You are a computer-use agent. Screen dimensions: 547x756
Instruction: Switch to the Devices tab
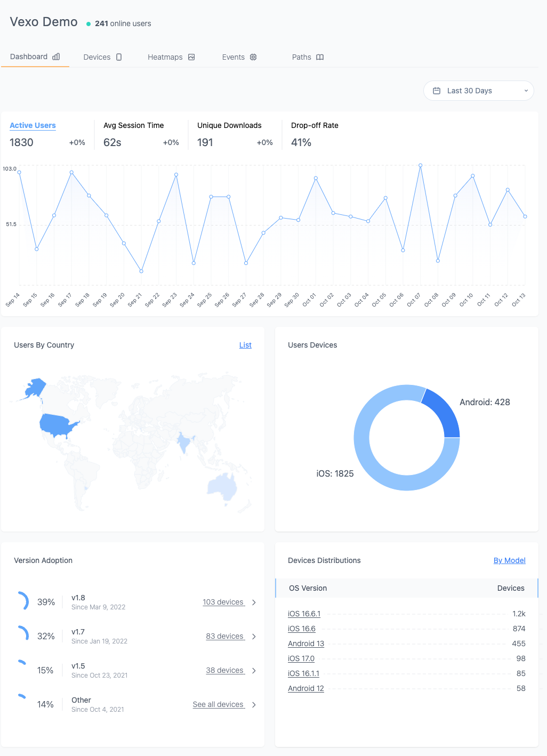point(97,57)
